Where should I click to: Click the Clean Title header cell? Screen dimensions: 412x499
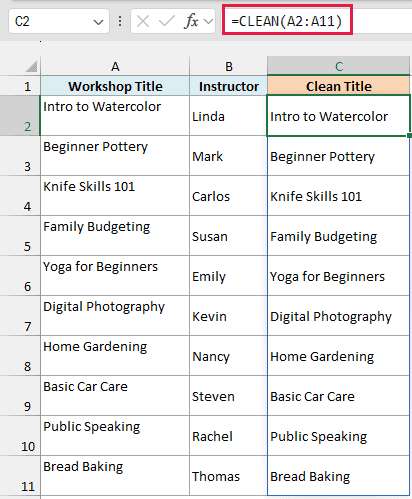click(x=339, y=86)
